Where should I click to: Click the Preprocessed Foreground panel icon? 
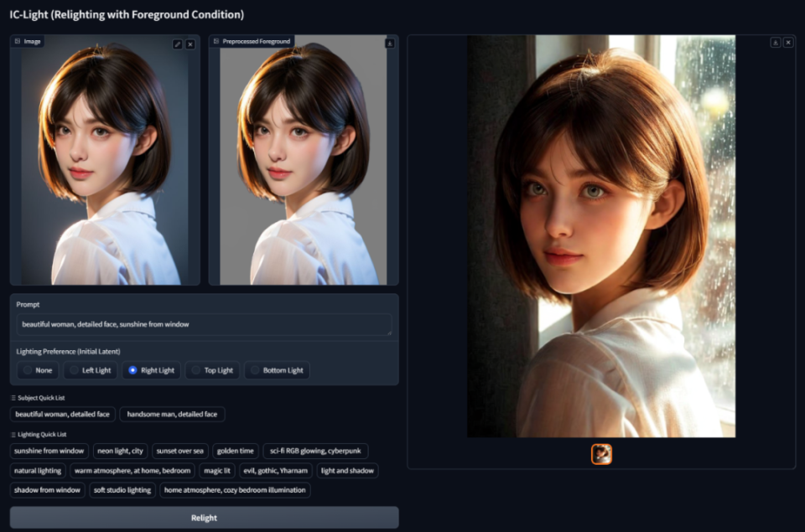pyautogui.click(x=216, y=40)
